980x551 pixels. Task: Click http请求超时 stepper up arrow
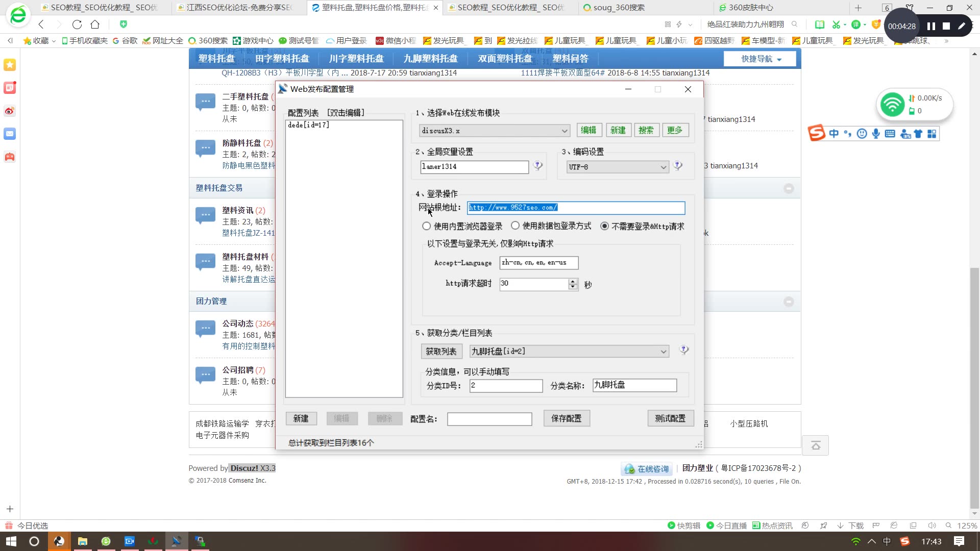(574, 281)
